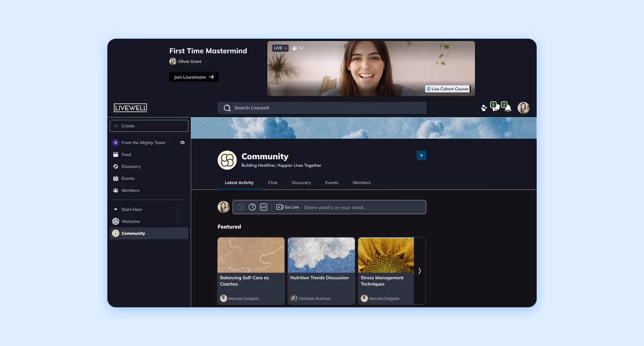
Task: Open notifications via the bell icon
Action: click(x=507, y=108)
